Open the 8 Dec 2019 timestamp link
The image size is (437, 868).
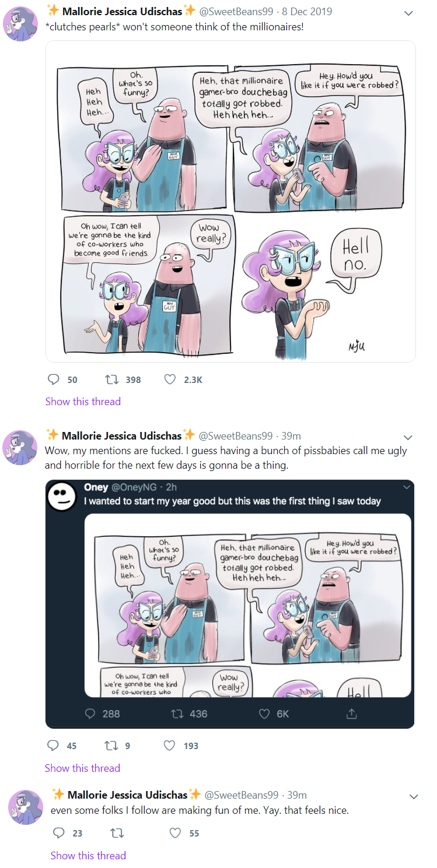coord(307,11)
